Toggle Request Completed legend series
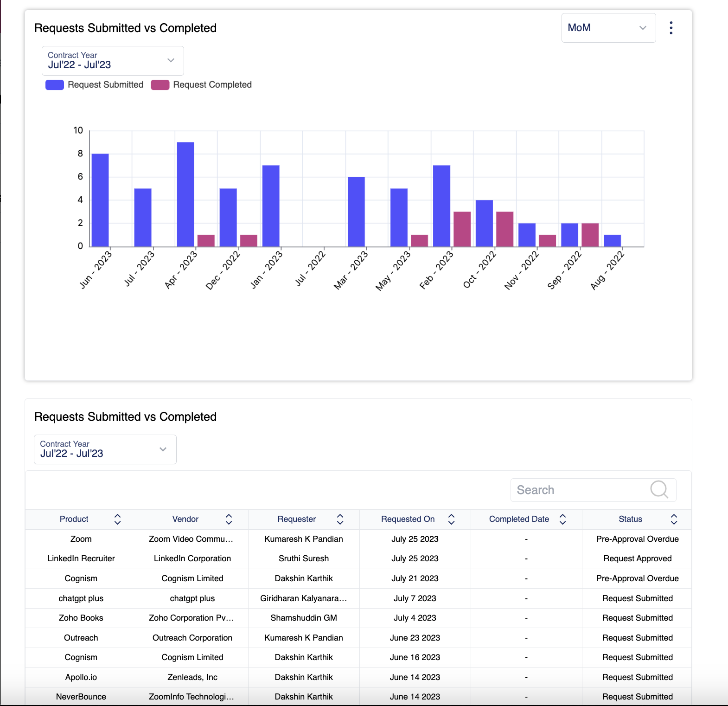The image size is (728, 706). click(202, 85)
